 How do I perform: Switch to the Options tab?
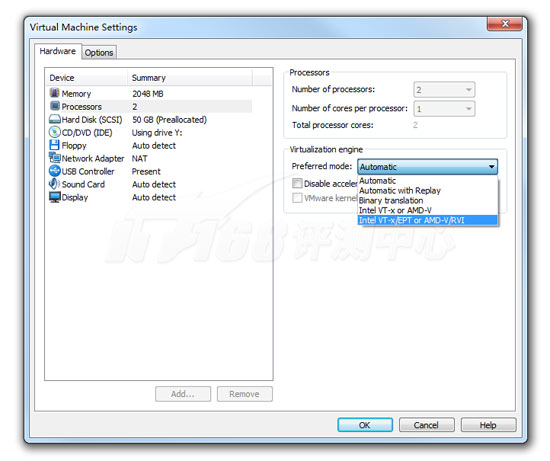[x=99, y=53]
